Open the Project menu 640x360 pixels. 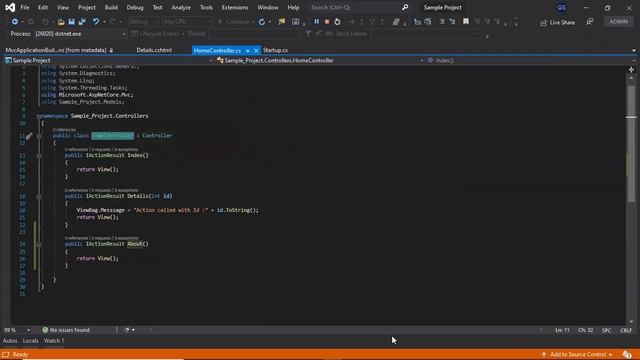click(87, 7)
